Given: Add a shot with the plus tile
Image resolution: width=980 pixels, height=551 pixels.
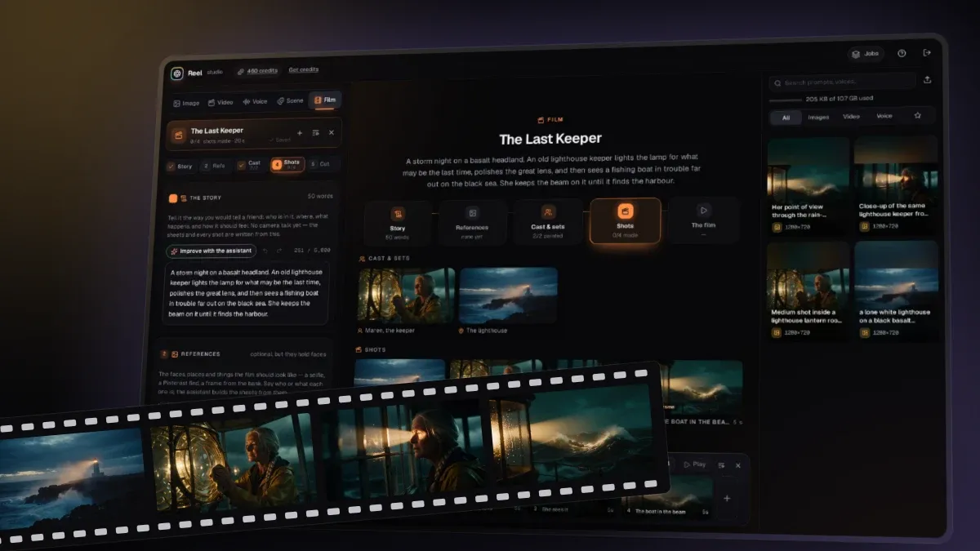Looking at the screenshot, I should coord(727,498).
